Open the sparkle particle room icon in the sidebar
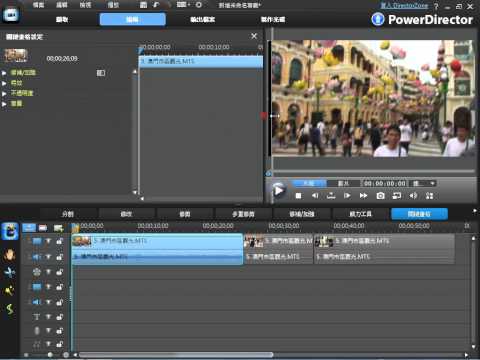Screen dimensions: 480x360 [x=10, y=290]
